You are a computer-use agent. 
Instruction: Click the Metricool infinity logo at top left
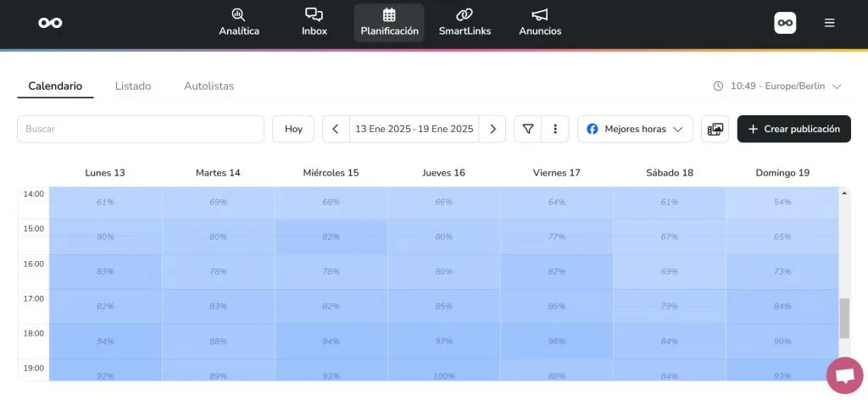click(x=50, y=23)
